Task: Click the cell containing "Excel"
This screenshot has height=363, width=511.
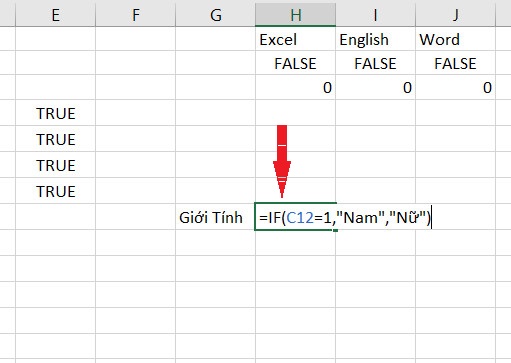Action: [x=296, y=39]
